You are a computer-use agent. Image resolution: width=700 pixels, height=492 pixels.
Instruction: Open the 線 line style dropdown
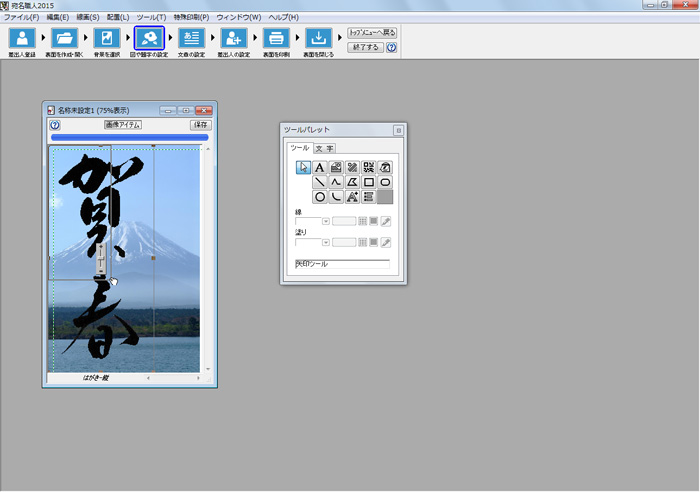(x=325, y=221)
